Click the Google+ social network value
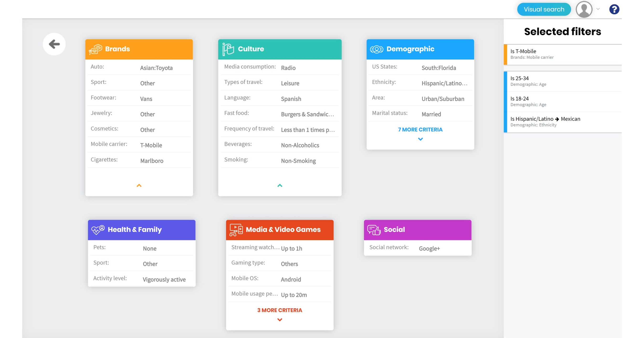 (429, 248)
